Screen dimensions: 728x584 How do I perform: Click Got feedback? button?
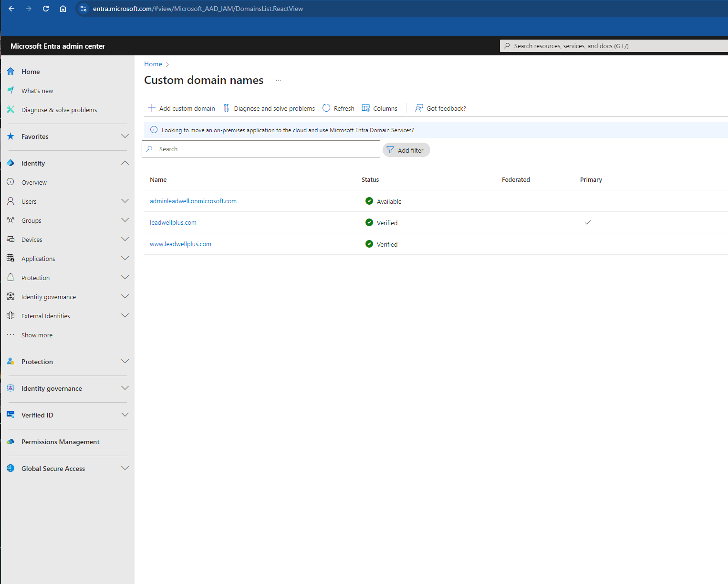coord(440,108)
